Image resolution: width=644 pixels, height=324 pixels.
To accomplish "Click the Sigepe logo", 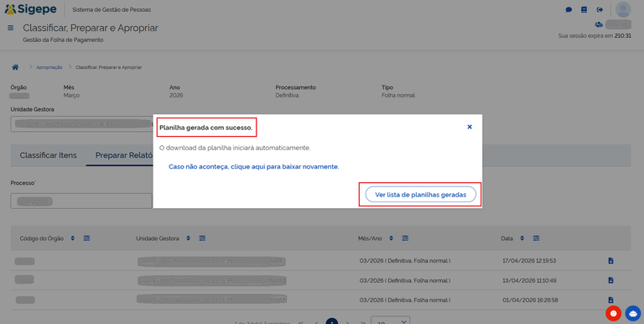I will [x=31, y=9].
